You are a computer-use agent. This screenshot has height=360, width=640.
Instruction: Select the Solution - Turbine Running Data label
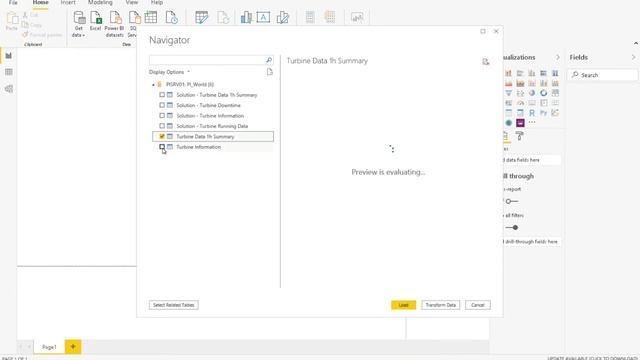(x=212, y=126)
